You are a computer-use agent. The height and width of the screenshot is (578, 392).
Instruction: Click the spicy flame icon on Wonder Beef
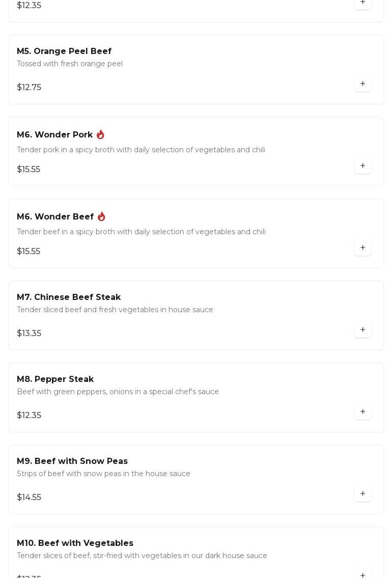pos(101,216)
